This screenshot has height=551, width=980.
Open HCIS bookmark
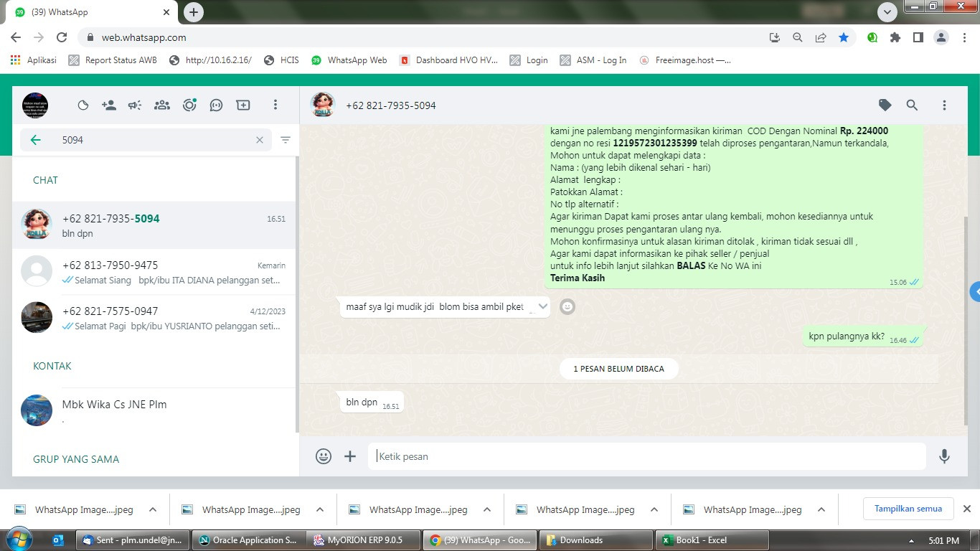click(x=282, y=60)
